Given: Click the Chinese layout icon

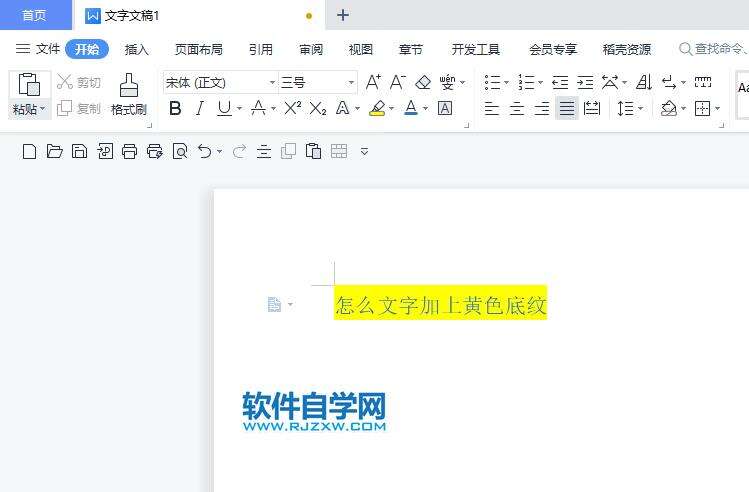Looking at the screenshot, I should click(610, 83).
